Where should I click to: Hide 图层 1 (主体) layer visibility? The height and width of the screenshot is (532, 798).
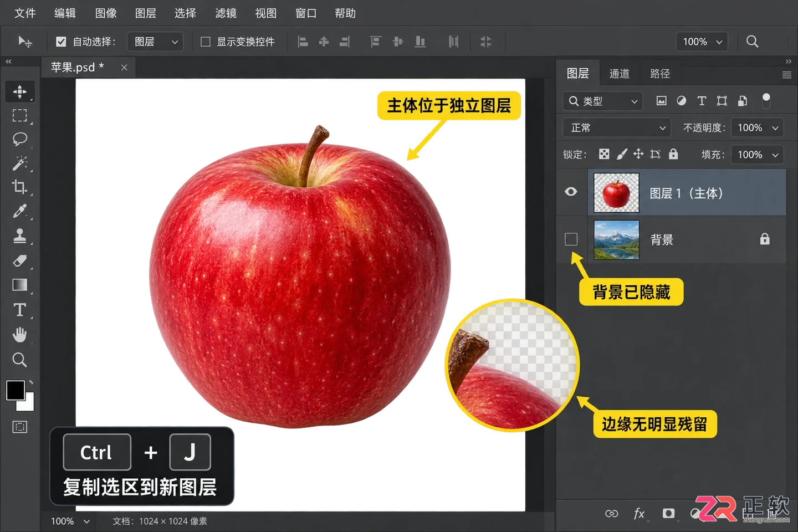[x=571, y=192]
